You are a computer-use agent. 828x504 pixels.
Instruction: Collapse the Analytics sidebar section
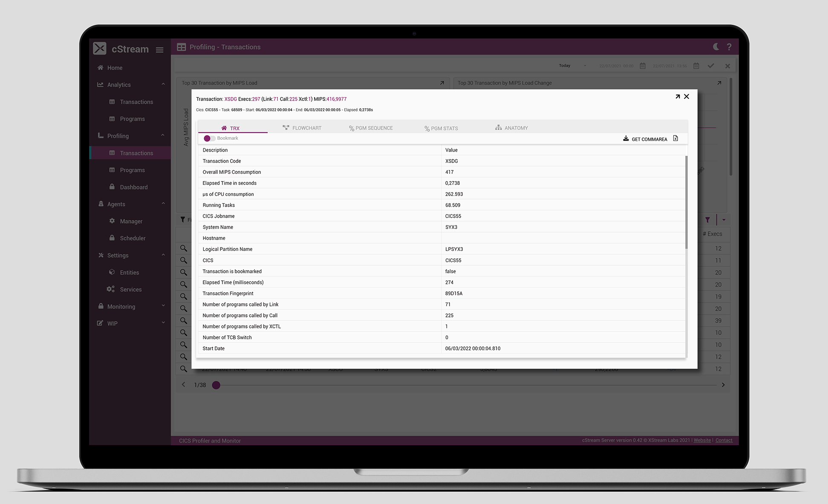tap(163, 84)
